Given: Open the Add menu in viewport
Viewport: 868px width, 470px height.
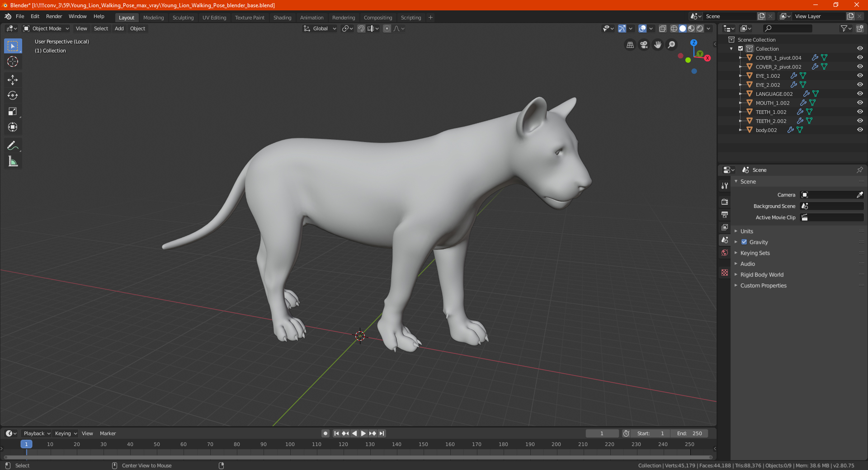Looking at the screenshot, I should point(119,28).
